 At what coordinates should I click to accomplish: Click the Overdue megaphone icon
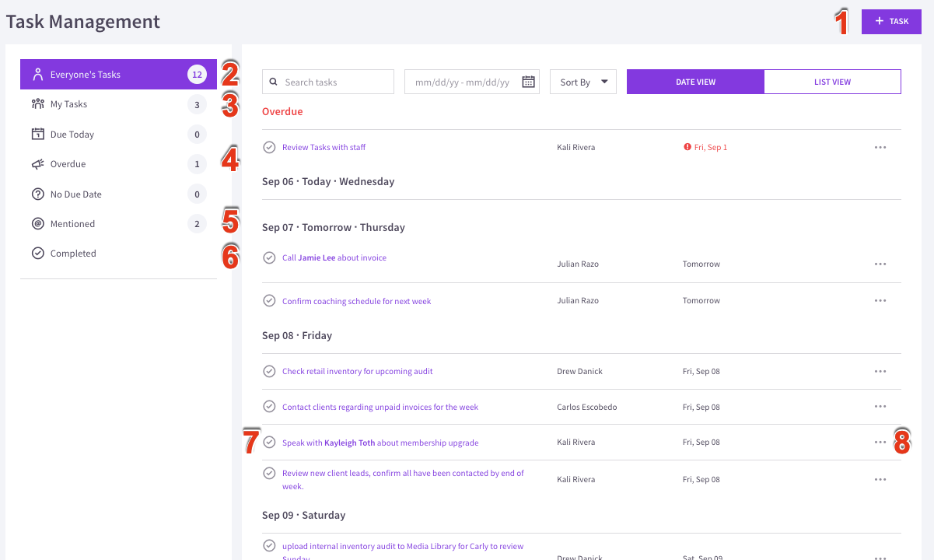[37, 164]
